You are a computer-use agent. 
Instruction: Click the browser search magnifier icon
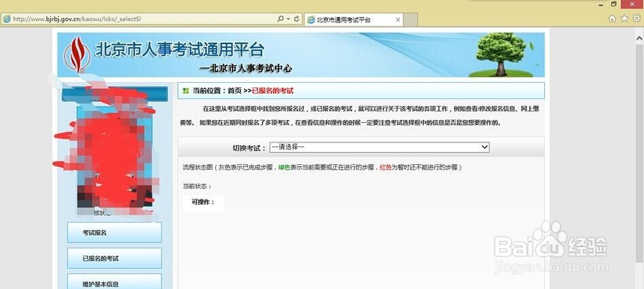click(281, 19)
